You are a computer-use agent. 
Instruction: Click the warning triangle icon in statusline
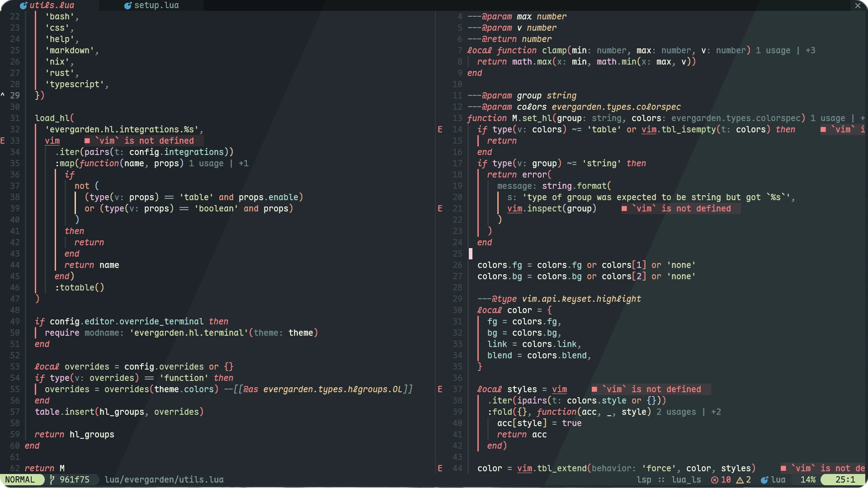click(740, 480)
